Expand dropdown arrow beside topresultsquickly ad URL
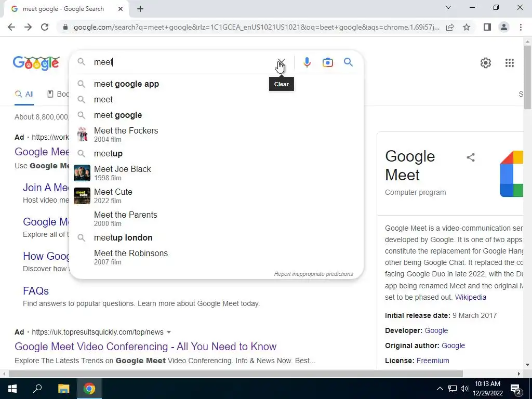The height and width of the screenshot is (399, 532). click(169, 332)
